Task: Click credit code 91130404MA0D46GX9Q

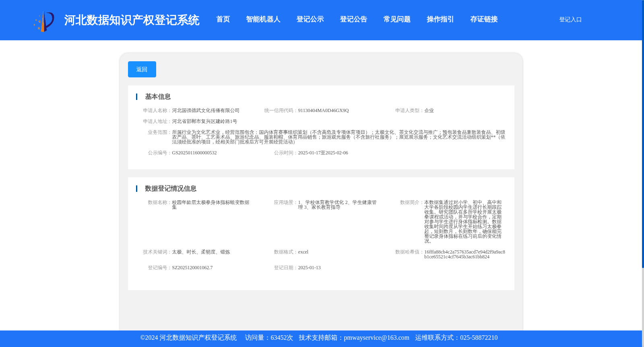Action: pyautogui.click(x=323, y=110)
